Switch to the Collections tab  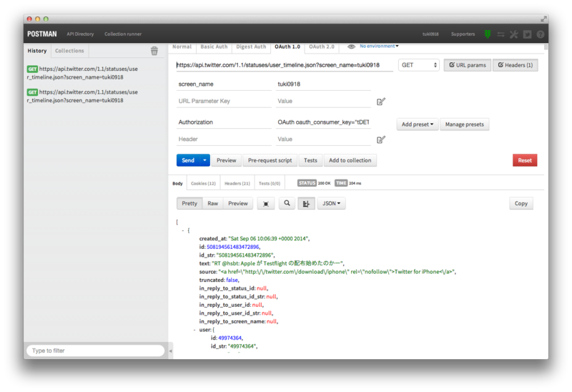(x=69, y=51)
